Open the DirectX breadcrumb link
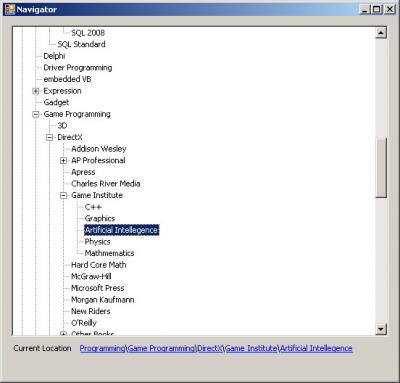The width and height of the screenshot is (400, 383). (x=210, y=348)
